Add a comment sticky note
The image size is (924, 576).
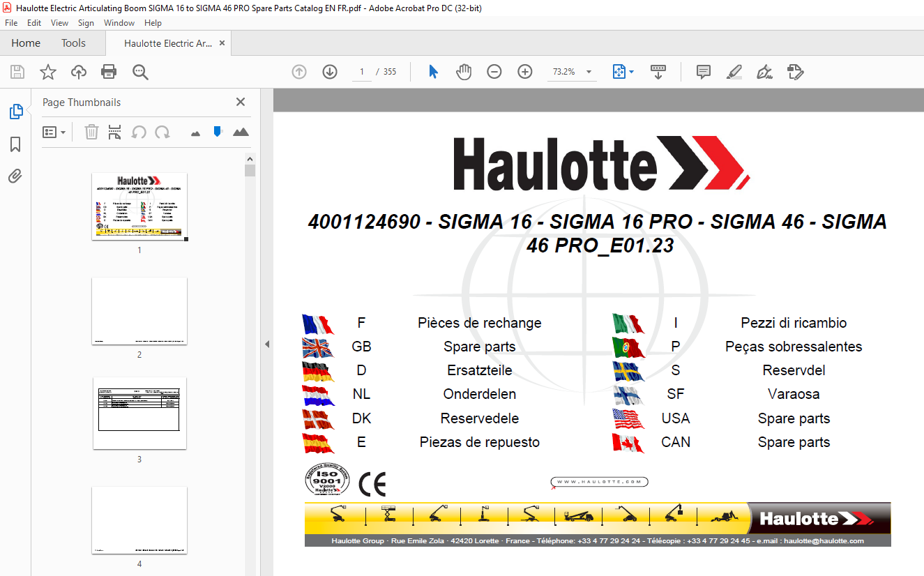pyautogui.click(x=704, y=72)
